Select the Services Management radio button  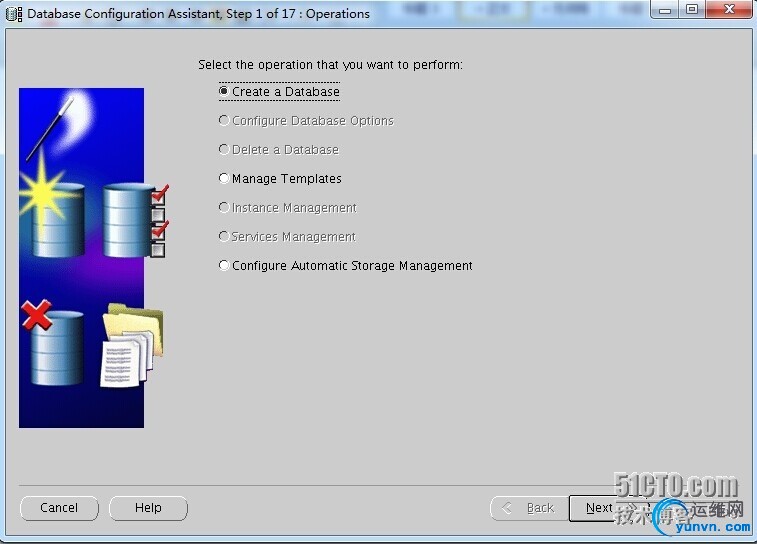(x=224, y=237)
